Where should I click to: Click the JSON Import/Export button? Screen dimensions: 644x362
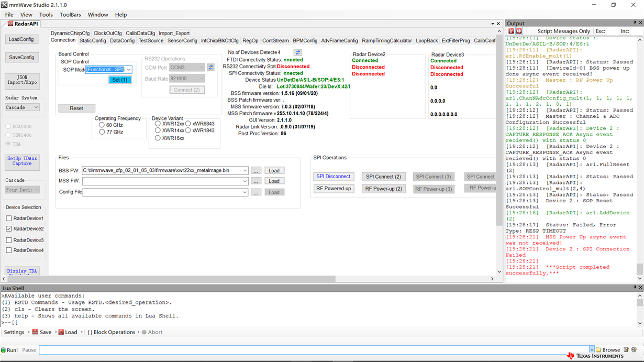[21, 80]
